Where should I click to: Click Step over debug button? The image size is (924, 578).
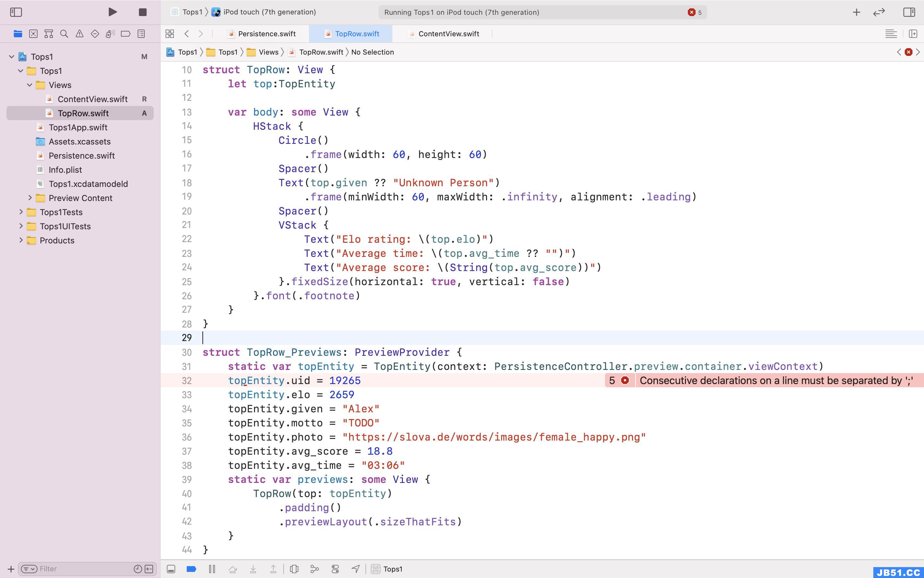click(x=233, y=569)
